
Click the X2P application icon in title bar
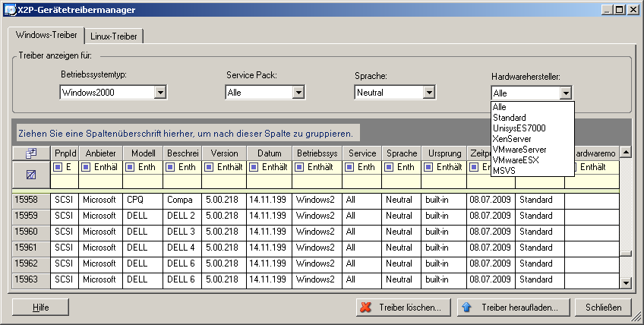[10, 10]
